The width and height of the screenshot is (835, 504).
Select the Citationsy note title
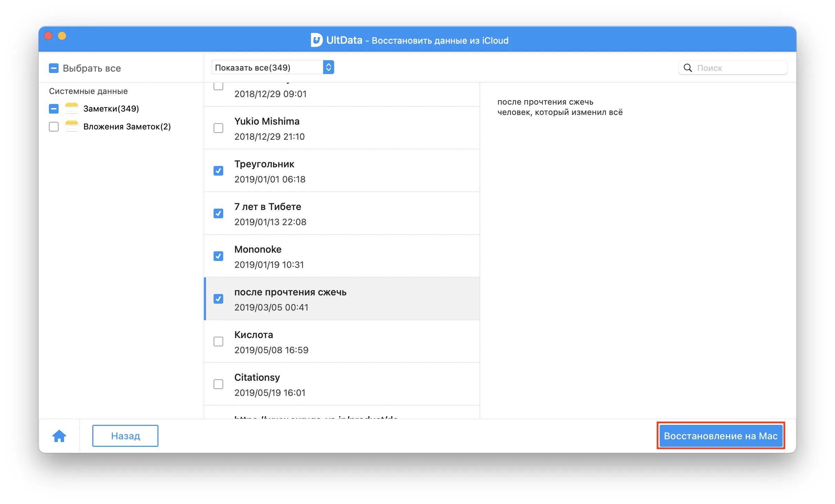(x=257, y=378)
